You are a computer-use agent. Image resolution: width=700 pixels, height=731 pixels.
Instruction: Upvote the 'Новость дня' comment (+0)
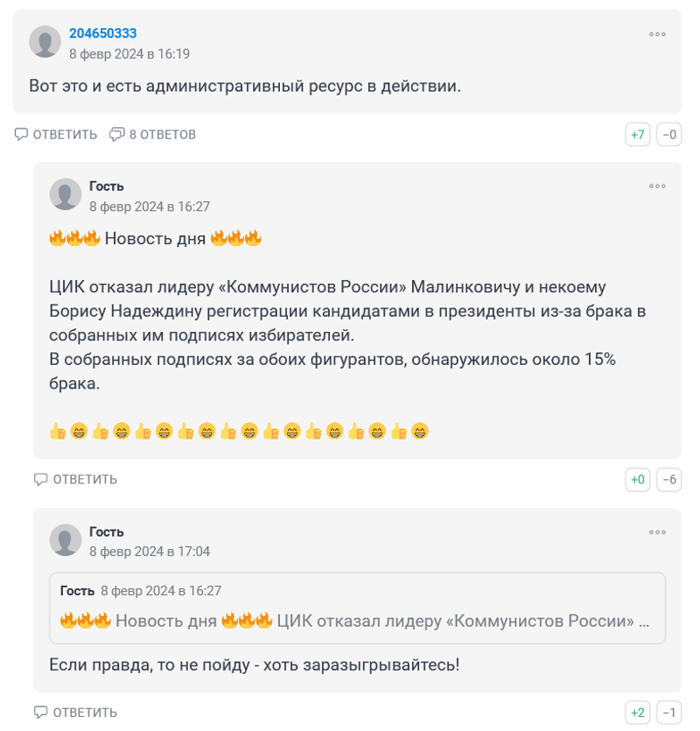(x=638, y=480)
